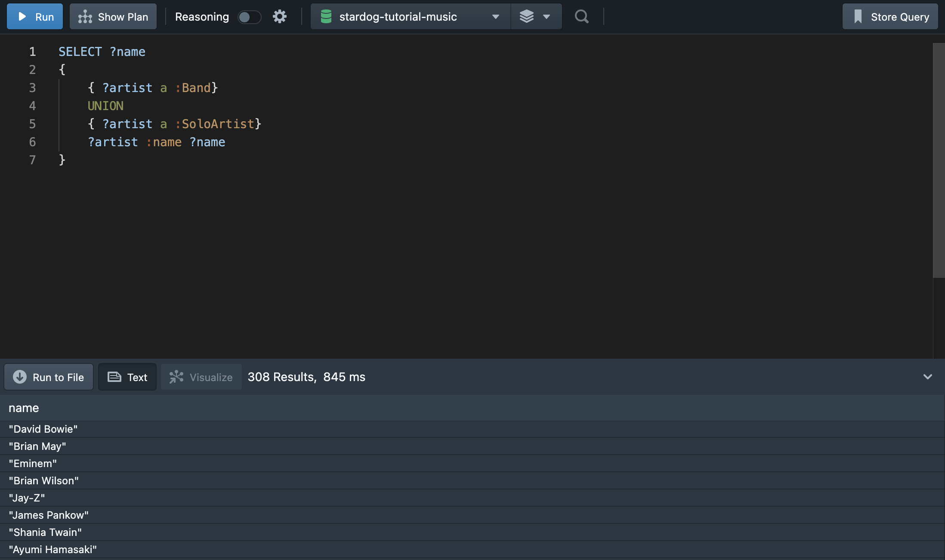Click the green database icon
This screenshot has width=945, height=560.
[x=326, y=17]
